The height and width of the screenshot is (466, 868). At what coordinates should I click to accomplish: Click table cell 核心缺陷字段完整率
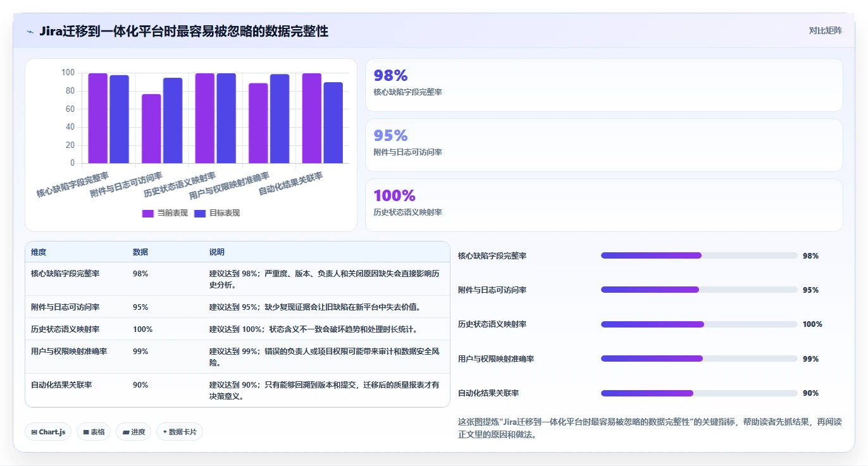65,274
